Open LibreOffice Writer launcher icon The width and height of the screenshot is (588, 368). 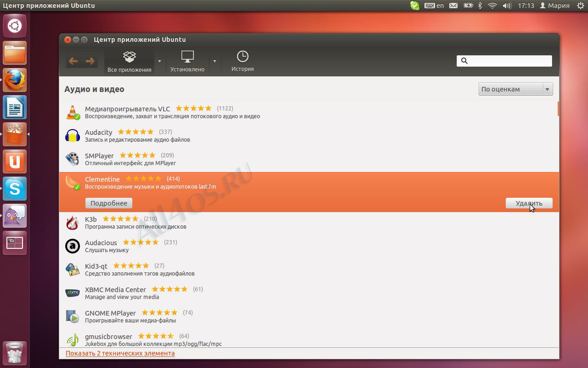pyautogui.click(x=15, y=107)
